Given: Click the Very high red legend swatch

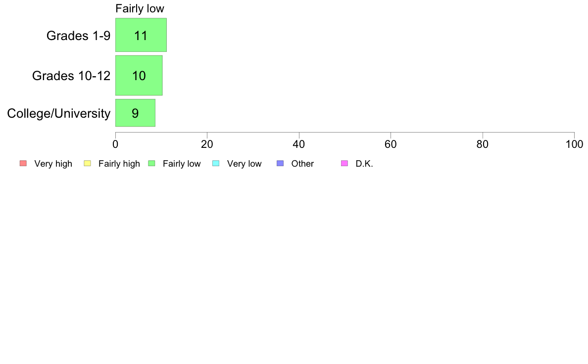Looking at the screenshot, I should pos(23,163).
